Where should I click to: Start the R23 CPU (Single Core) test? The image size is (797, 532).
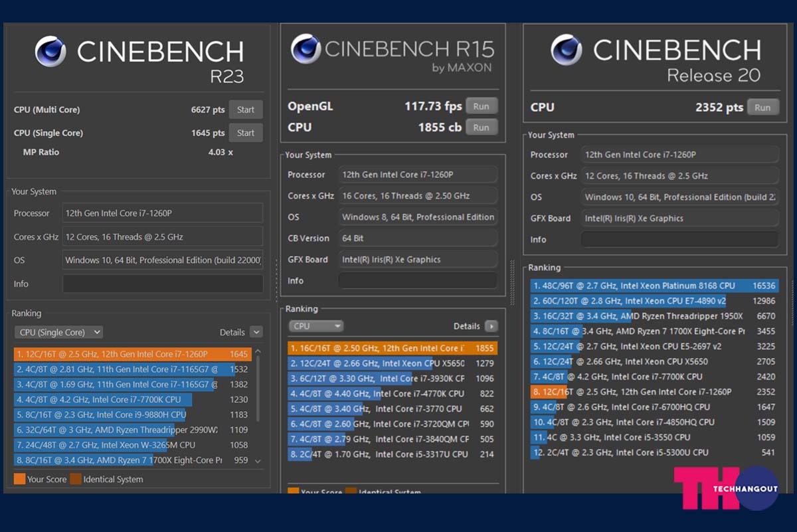(x=246, y=133)
